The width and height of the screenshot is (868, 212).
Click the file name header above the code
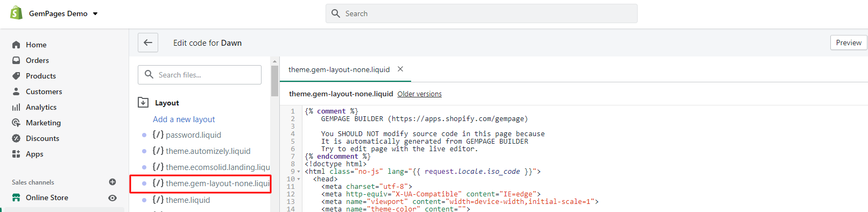point(341,94)
